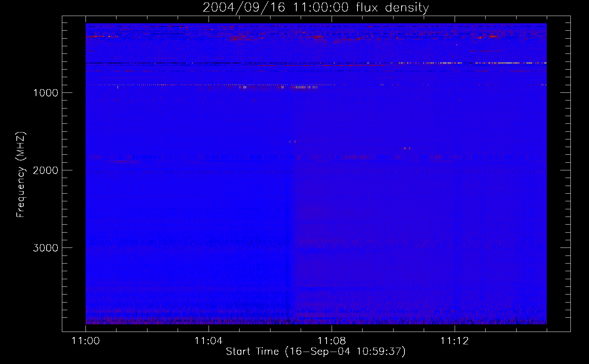Click the "Start Time (16-Sep-04 10:59:37)" axis label
Screen dimensions: 589x364
click(316, 352)
